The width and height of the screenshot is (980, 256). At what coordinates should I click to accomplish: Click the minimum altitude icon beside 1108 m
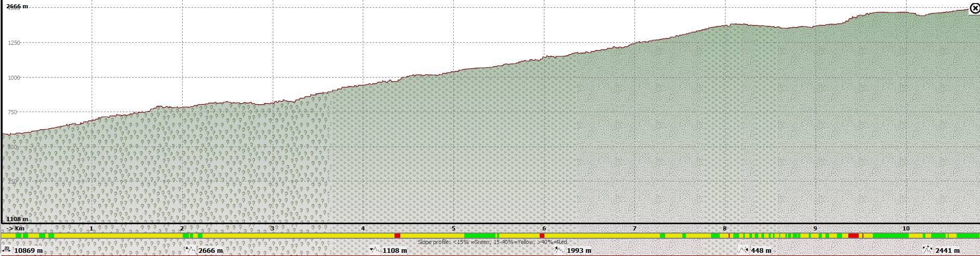coord(374,250)
